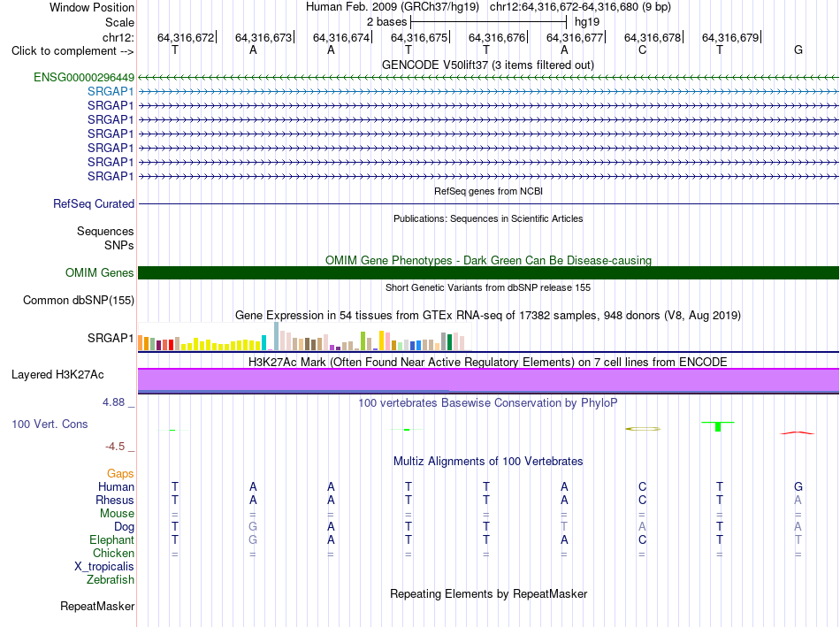
Task: Click the Gaps label in Multiz track
Action: [x=120, y=474]
